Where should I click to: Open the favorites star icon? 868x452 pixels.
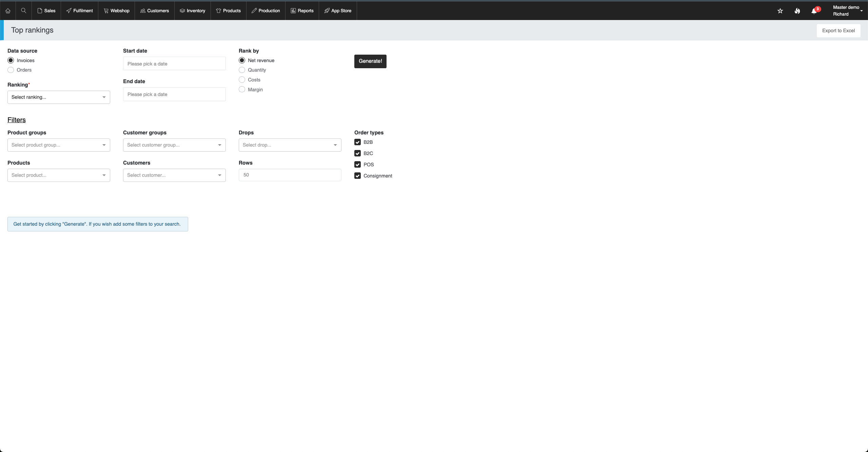click(x=780, y=11)
